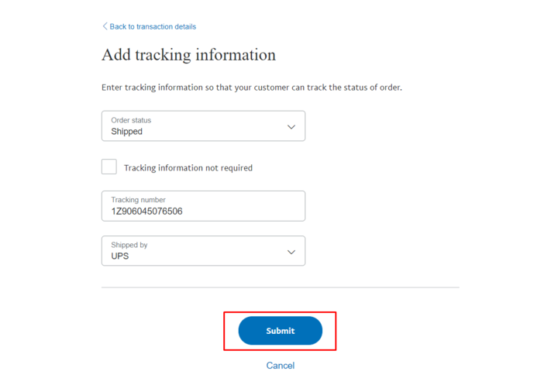Click the horizontal divider above Submit
The height and width of the screenshot is (392, 558).
pyautogui.click(x=280, y=287)
